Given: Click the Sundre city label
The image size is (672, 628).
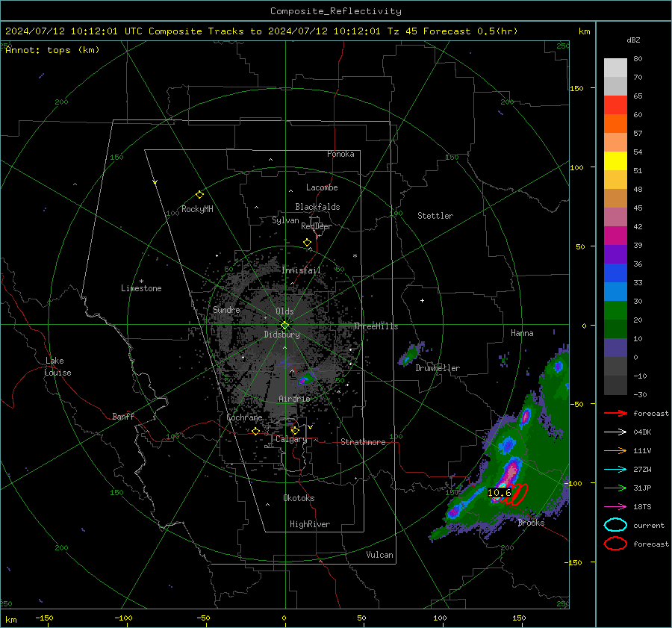Looking at the screenshot, I should tap(226, 310).
